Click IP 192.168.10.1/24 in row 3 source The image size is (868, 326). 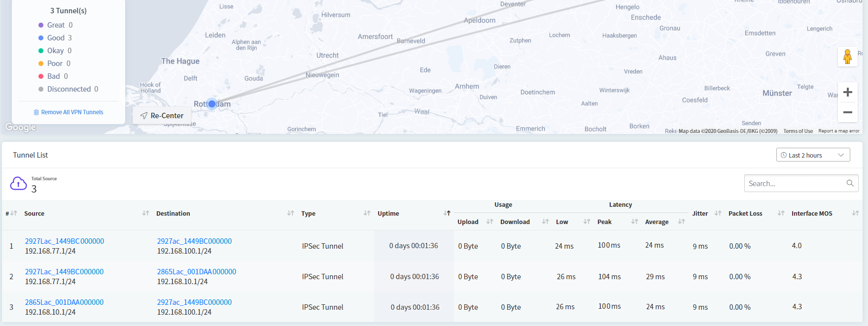pos(50,312)
